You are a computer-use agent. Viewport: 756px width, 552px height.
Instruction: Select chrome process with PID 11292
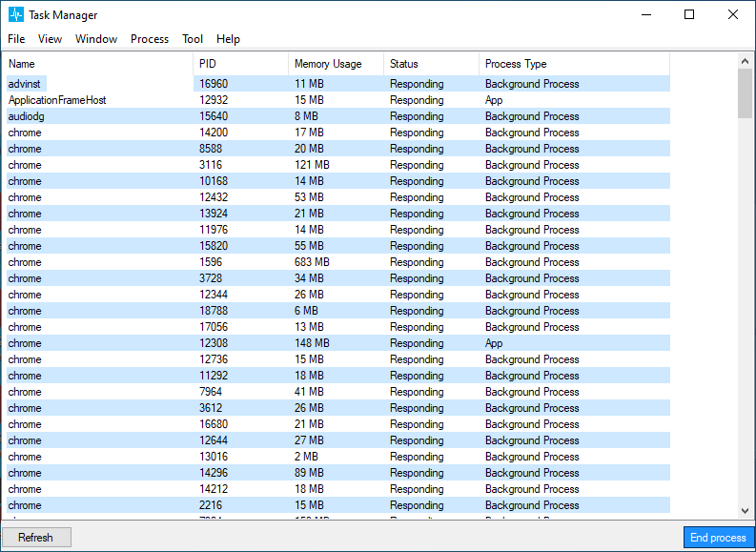[338, 376]
